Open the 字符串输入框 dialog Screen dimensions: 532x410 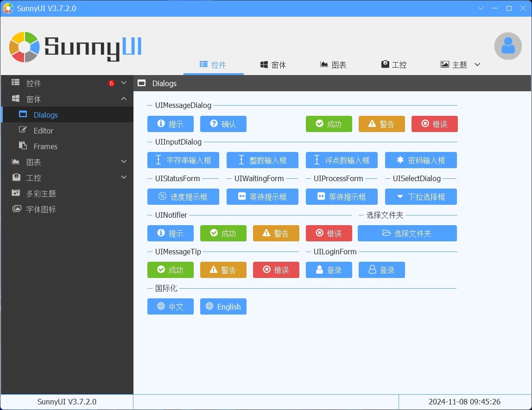click(x=183, y=160)
